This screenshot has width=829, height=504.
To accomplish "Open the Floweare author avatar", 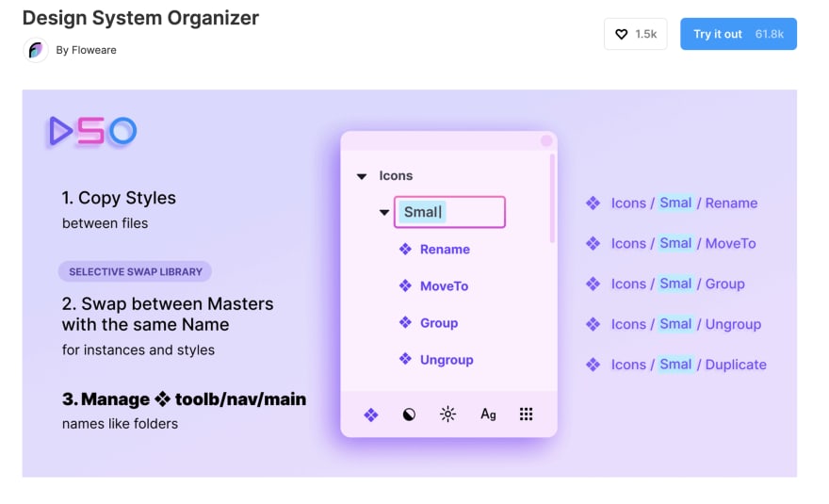I will tap(36, 50).
